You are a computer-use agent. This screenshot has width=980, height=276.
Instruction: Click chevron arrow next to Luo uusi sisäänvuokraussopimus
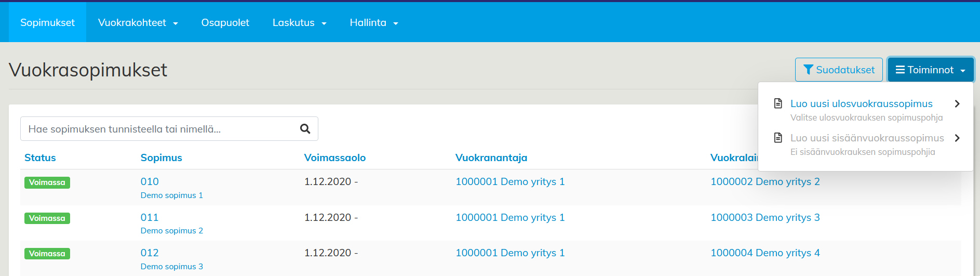click(957, 138)
